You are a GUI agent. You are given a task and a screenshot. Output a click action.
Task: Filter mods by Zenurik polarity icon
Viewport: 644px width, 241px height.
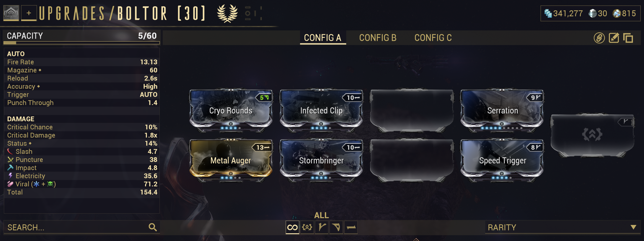(307, 227)
